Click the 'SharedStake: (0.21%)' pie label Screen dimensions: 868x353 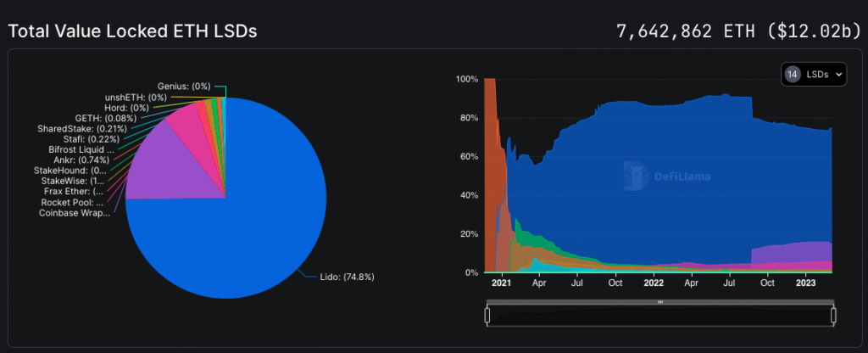[x=81, y=129]
